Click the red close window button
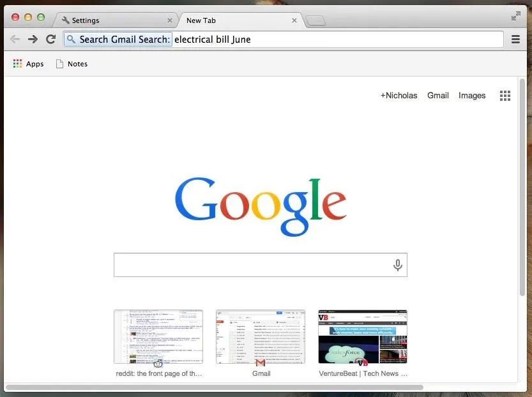Image resolution: width=532 pixels, height=397 pixels. 15,17
